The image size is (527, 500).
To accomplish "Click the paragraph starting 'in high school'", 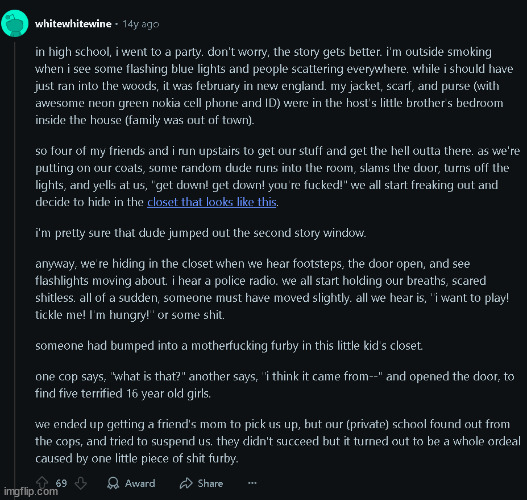I will pyautogui.click(x=274, y=86).
